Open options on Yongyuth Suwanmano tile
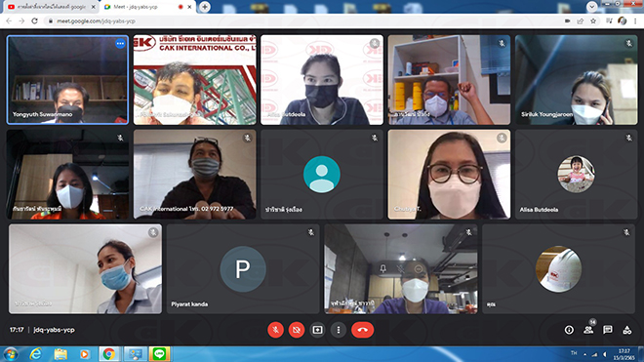644x362 pixels. (120, 44)
